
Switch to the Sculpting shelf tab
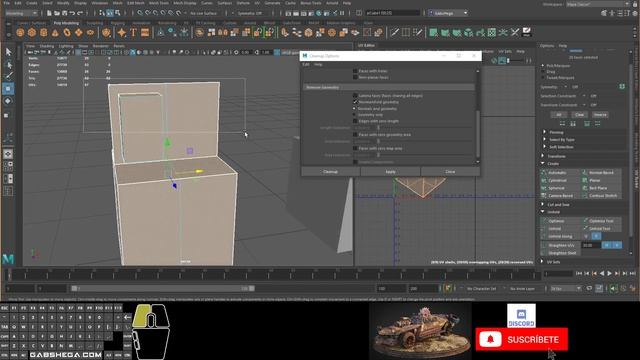point(95,23)
